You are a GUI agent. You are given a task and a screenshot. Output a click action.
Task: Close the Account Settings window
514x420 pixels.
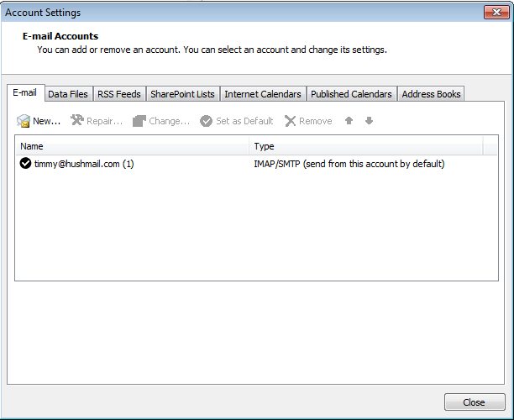click(474, 402)
